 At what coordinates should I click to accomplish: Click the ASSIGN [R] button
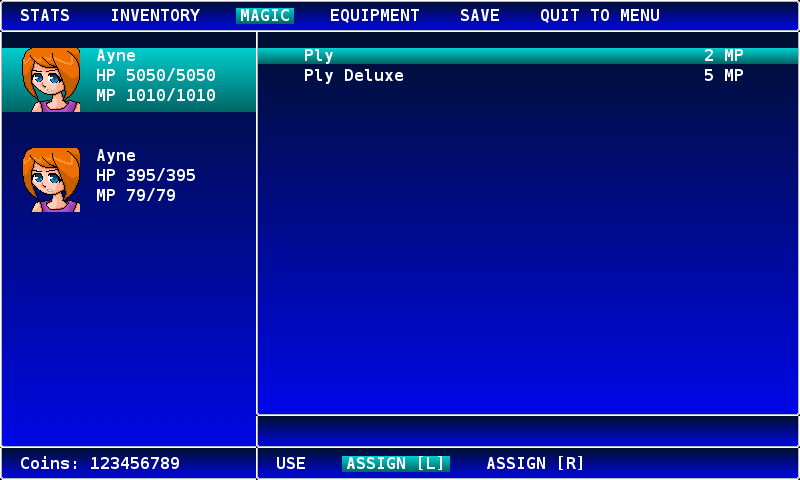[x=535, y=464]
